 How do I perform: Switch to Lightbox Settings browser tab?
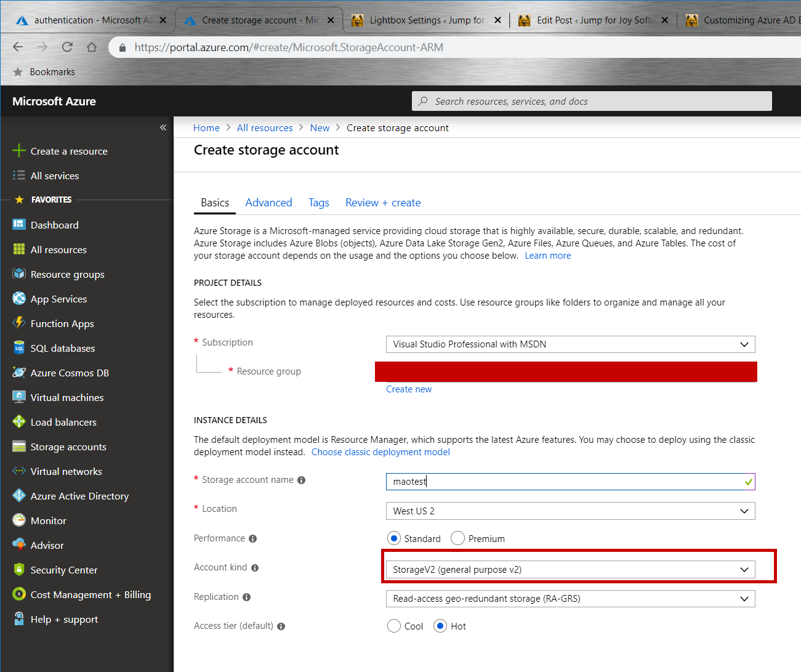(x=426, y=20)
